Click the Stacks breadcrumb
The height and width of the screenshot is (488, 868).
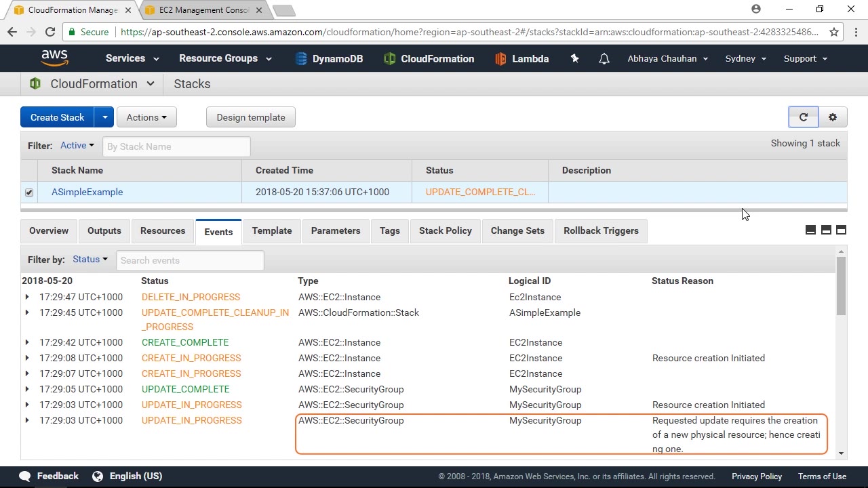[192, 84]
